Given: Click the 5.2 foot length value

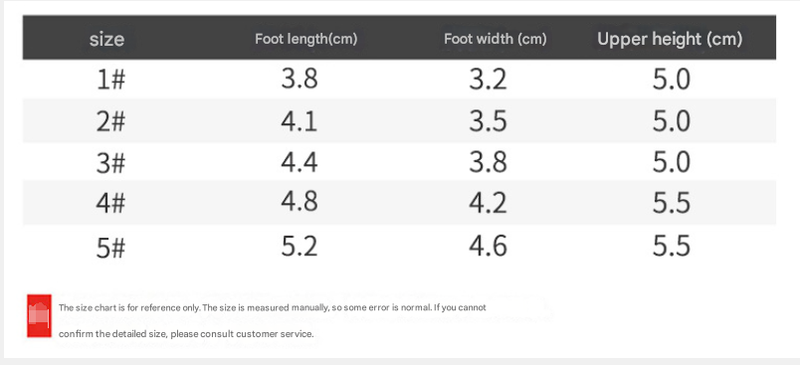Looking at the screenshot, I should (x=299, y=246).
